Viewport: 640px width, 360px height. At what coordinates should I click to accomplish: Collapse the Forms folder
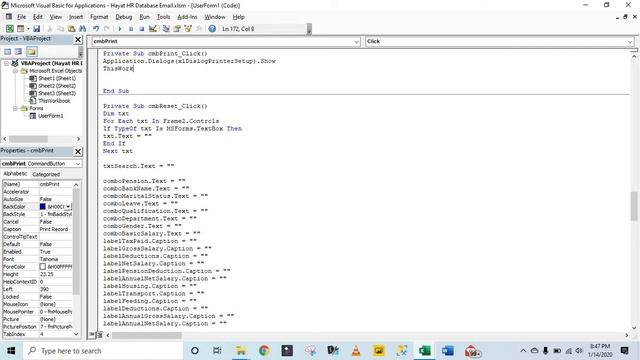click(x=15, y=109)
